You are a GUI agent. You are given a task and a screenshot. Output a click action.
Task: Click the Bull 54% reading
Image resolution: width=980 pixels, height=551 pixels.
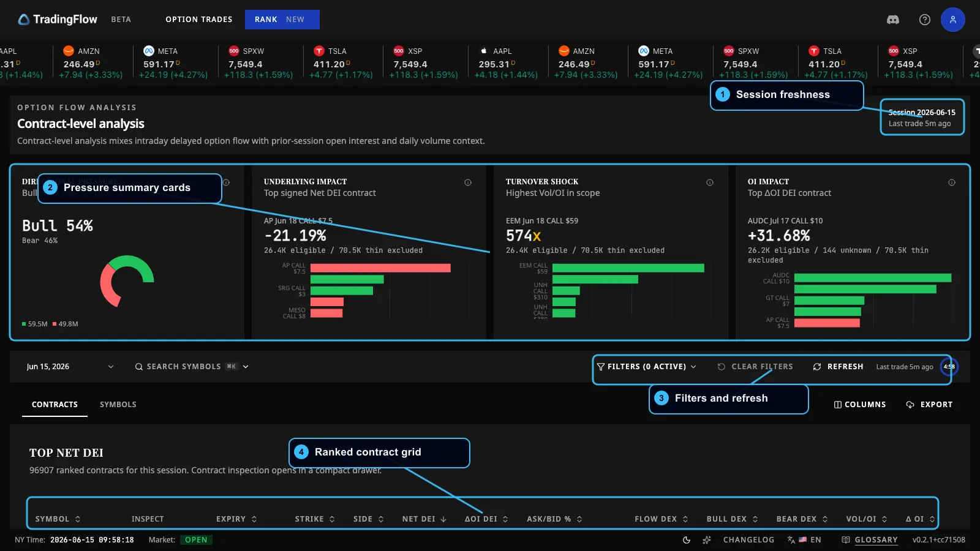click(58, 226)
